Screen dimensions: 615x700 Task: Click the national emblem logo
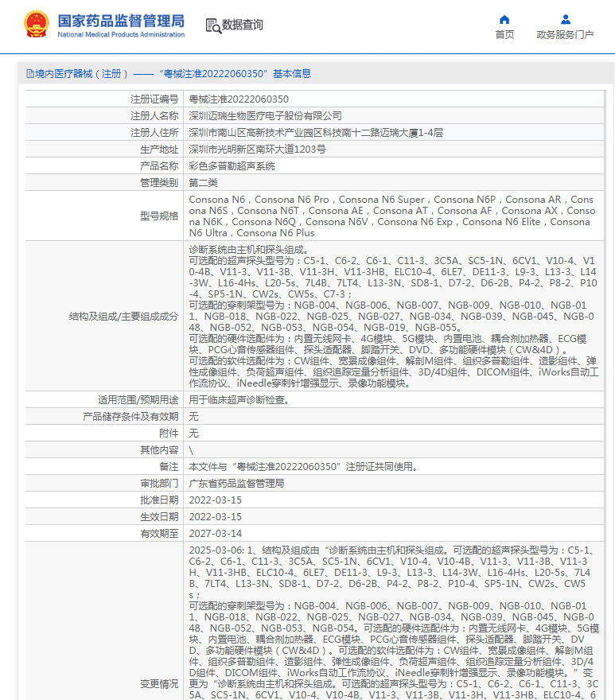(x=36, y=25)
